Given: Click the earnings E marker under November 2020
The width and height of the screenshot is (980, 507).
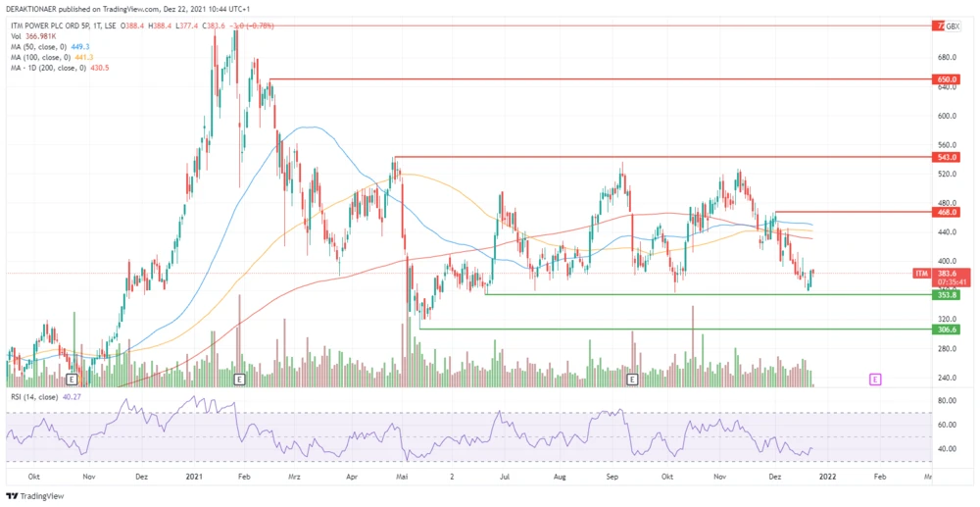Looking at the screenshot, I should (73, 379).
